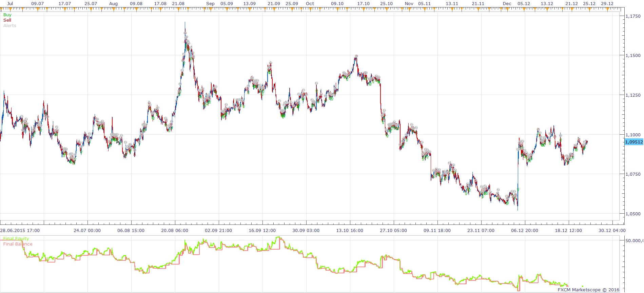The image size is (644, 293).
Task: Click the 25.07 date on top axis
Action: click(91, 4)
